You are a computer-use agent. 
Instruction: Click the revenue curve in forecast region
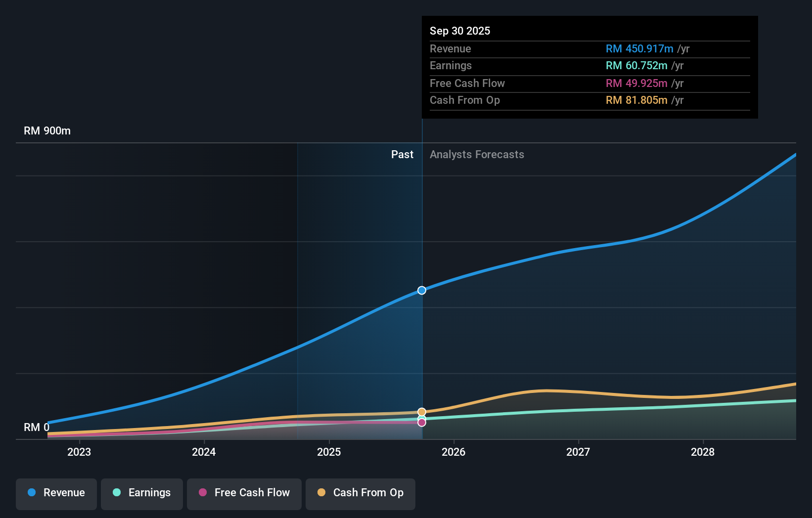[x=593, y=247]
